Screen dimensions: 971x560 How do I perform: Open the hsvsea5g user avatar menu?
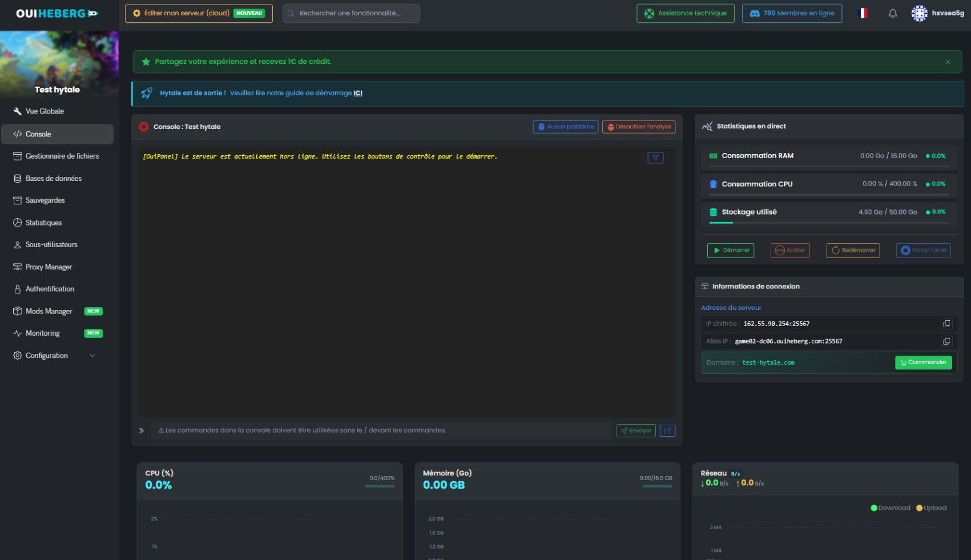919,13
